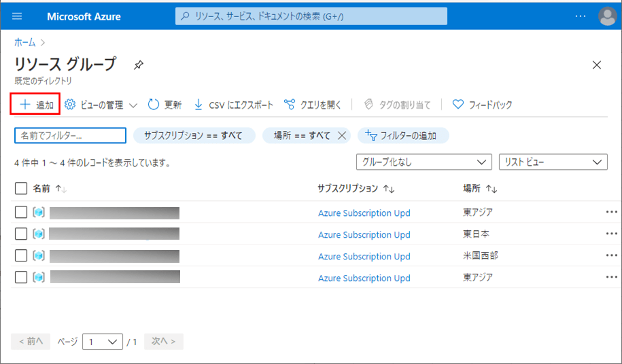This screenshot has height=364, width=622.
Task: Open query via クエリを開く
Action: [x=313, y=105]
